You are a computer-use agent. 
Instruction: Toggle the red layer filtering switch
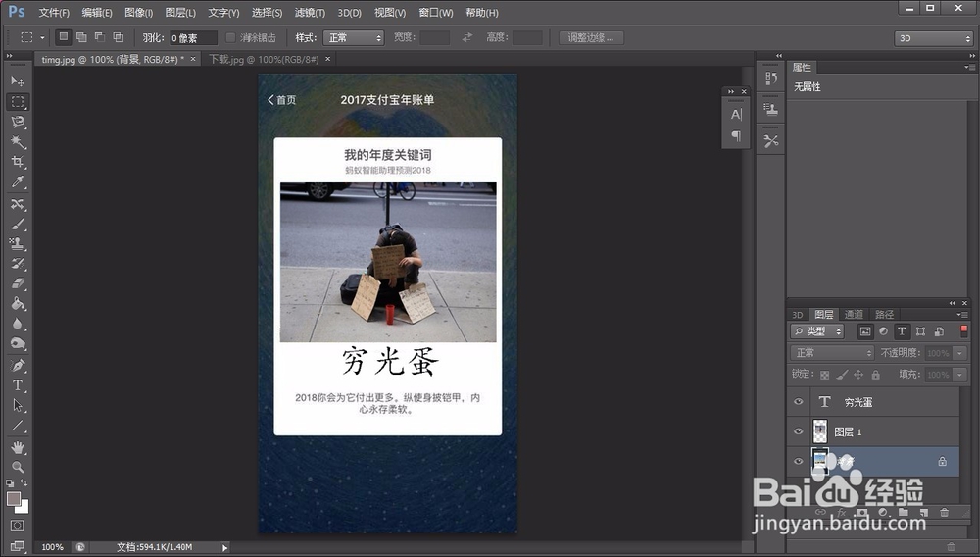(963, 329)
